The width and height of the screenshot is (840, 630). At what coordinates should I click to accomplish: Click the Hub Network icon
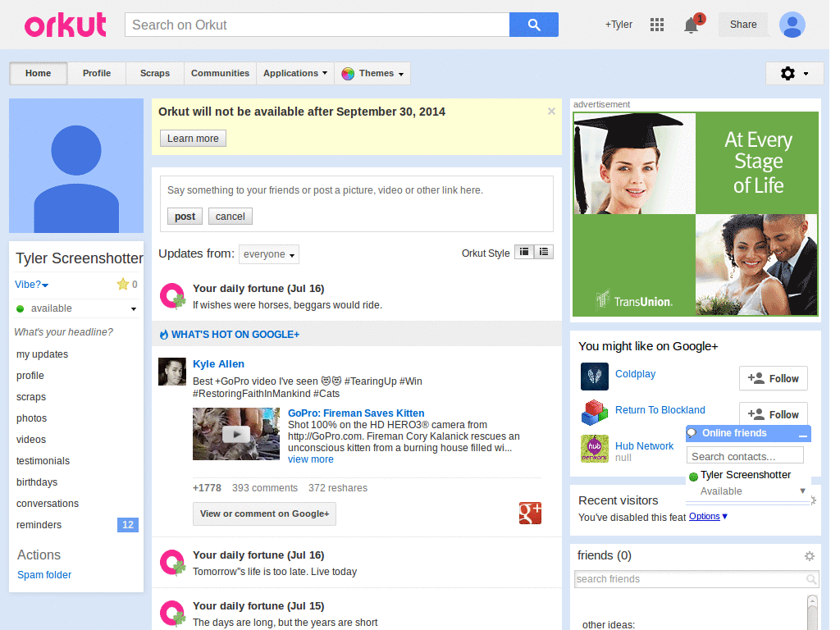[x=594, y=449]
